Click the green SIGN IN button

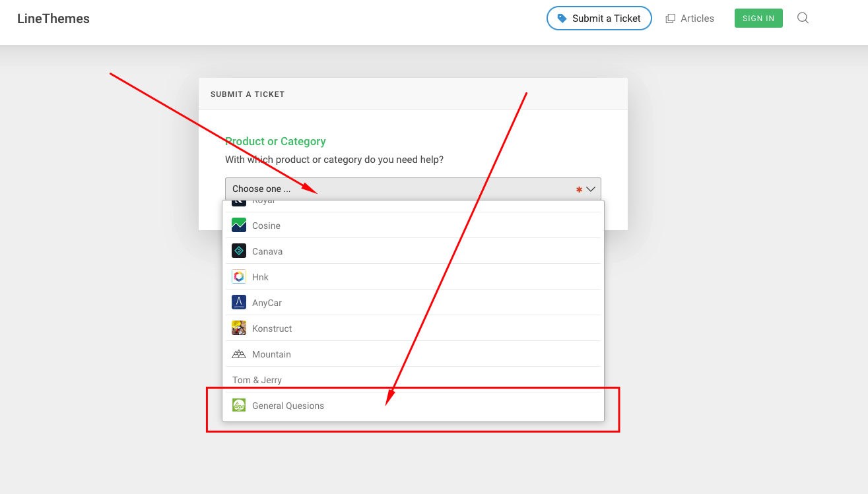point(758,18)
